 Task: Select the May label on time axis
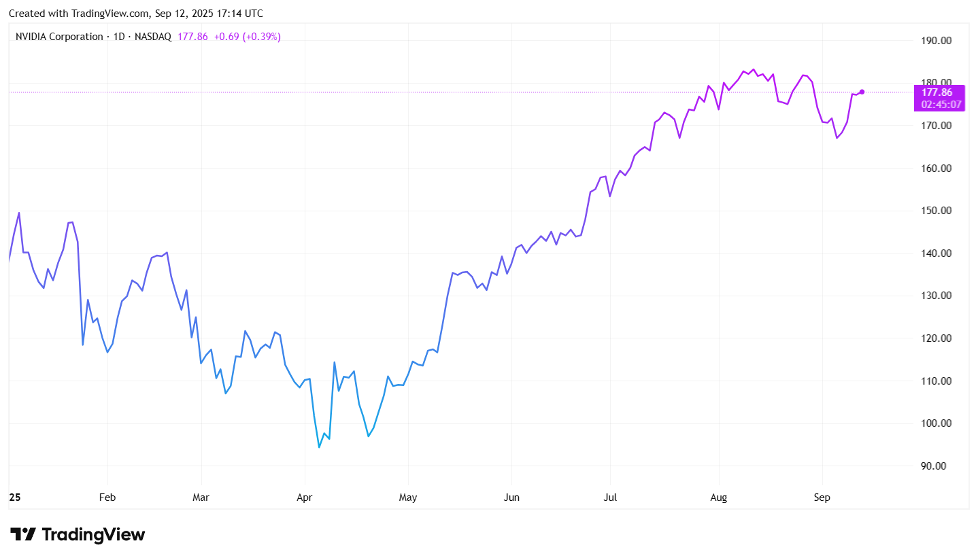click(408, 497)
